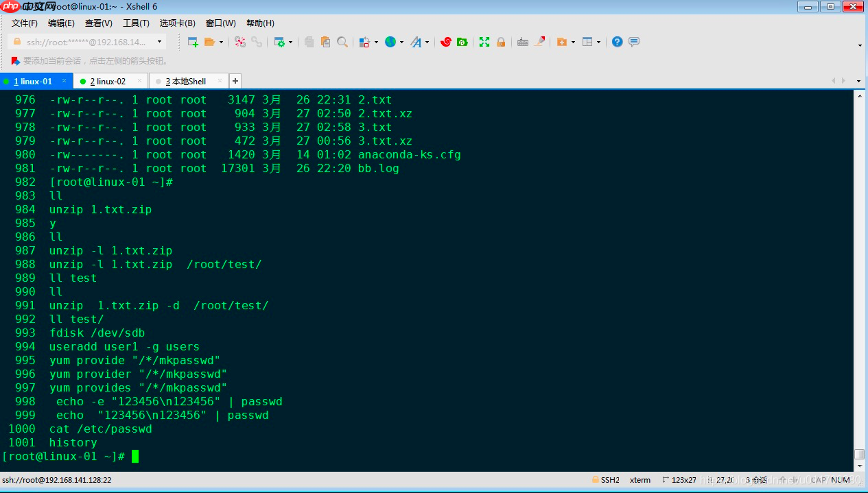
Task: Open the globe encoding dropdown arrow
Action: point(401,43)
